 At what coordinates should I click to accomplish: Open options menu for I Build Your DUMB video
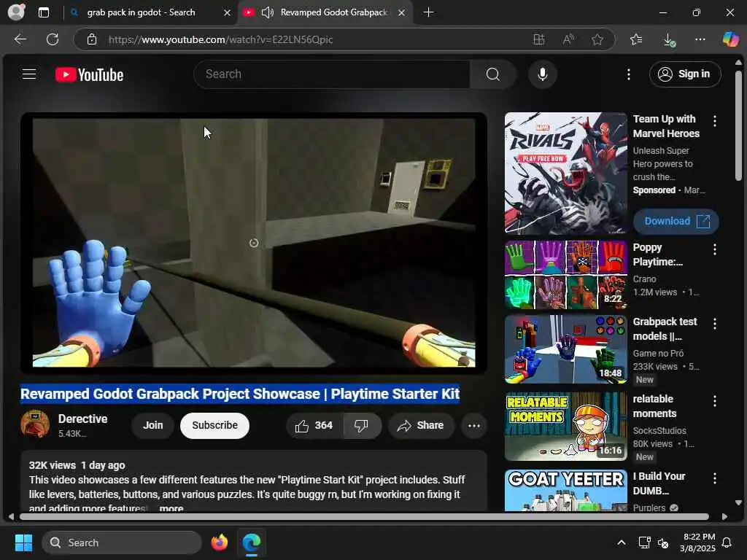(x=715, y=478)
